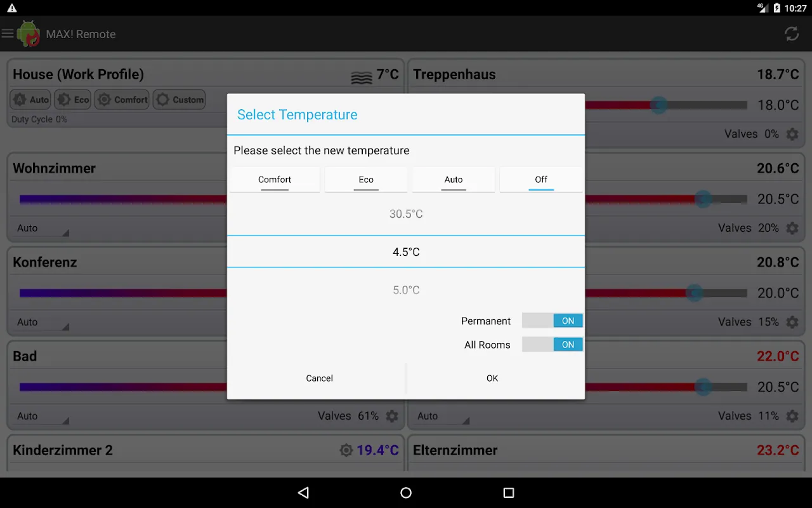Screen dimensions: 812x508
Task: Tap the battery icon in status bar
Action: 778,8
